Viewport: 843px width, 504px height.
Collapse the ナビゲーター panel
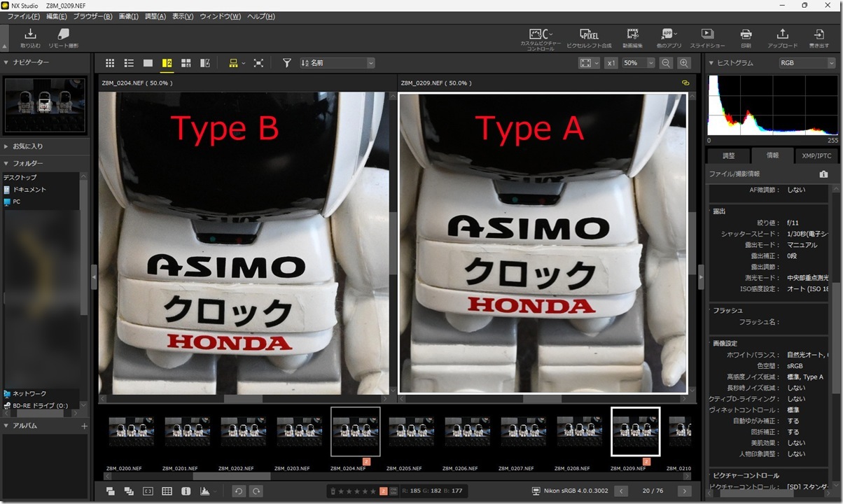click(x=6, y=62)
